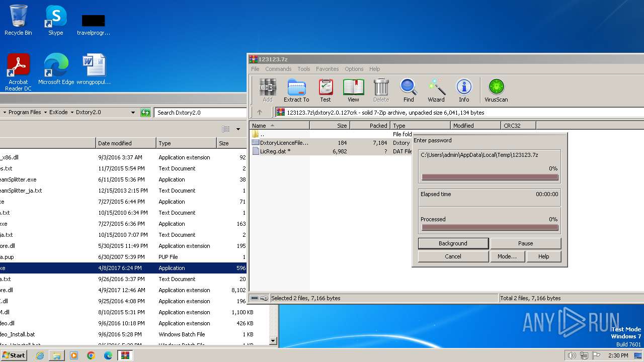This screenshot has width=644, height=362.
Task: Open WinRAR Help menu
Action: pyautogui.click(x=375, y=69)
